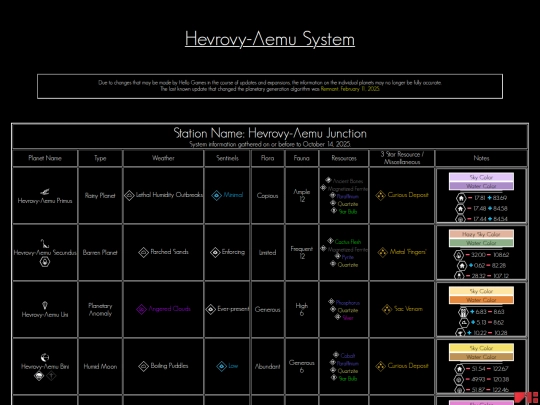Click the Station Name: Hevrovy-Aemu Junction heading
The height and width of the screenshot is (405, 540).
[x=270, y=133]
